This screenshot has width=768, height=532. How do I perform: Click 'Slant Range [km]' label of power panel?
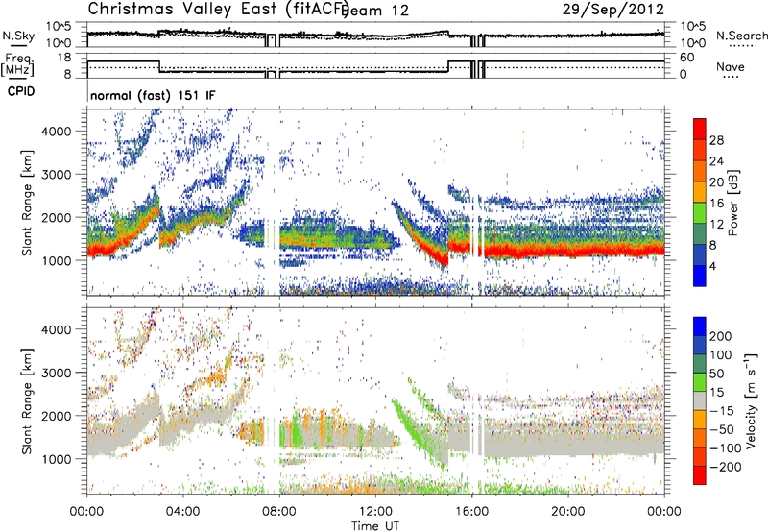(x=27, y=203)
